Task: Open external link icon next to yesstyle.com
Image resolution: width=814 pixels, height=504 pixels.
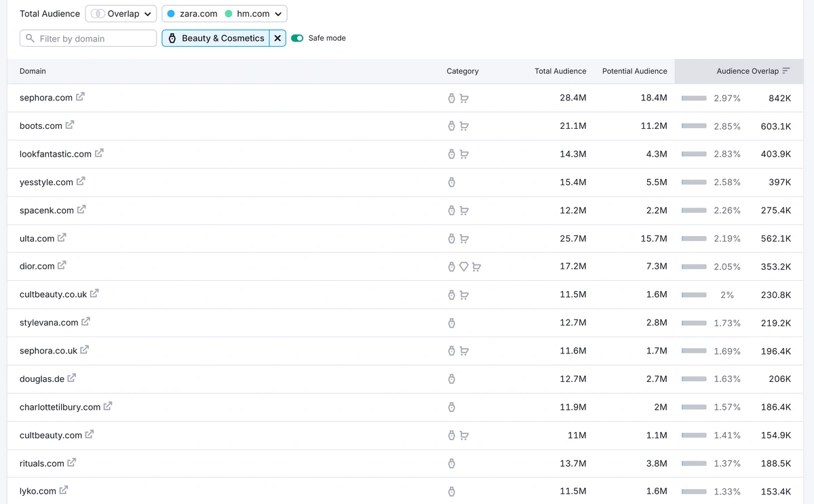Action: (81, 181)
